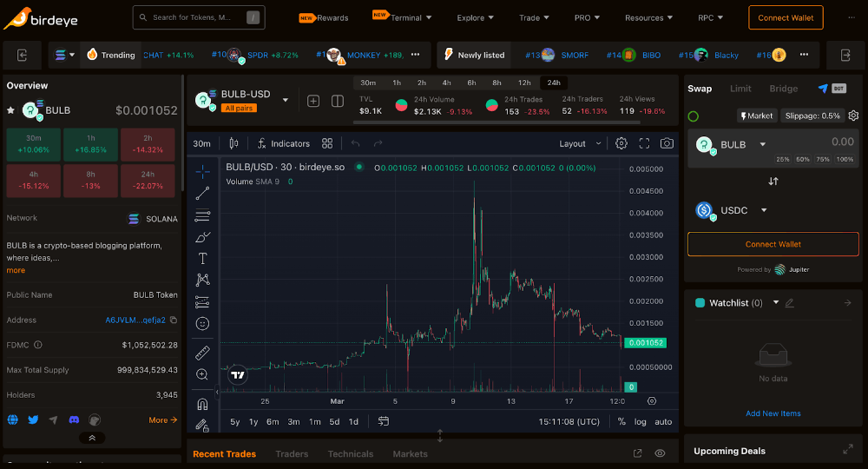Set swap amount to 50%
Viewport: 868px width, 469px height.
point(803,159)
